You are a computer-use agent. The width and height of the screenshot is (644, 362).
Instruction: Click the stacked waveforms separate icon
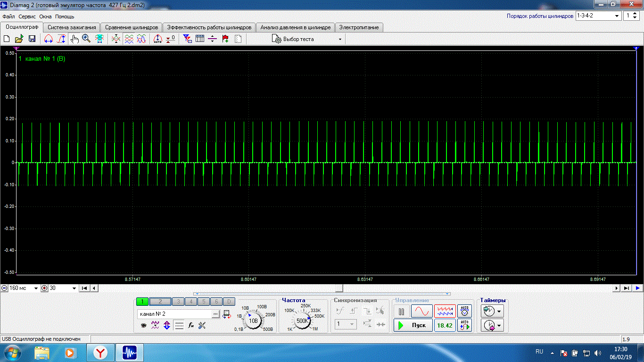[129, 39]
